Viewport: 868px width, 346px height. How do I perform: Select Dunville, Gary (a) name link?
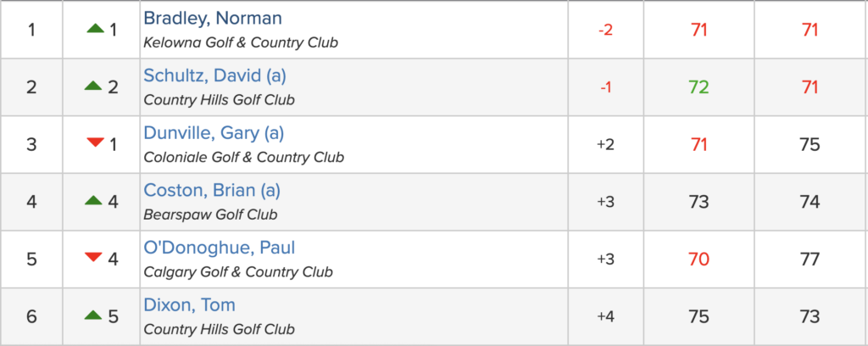click(x=214, y=133)
